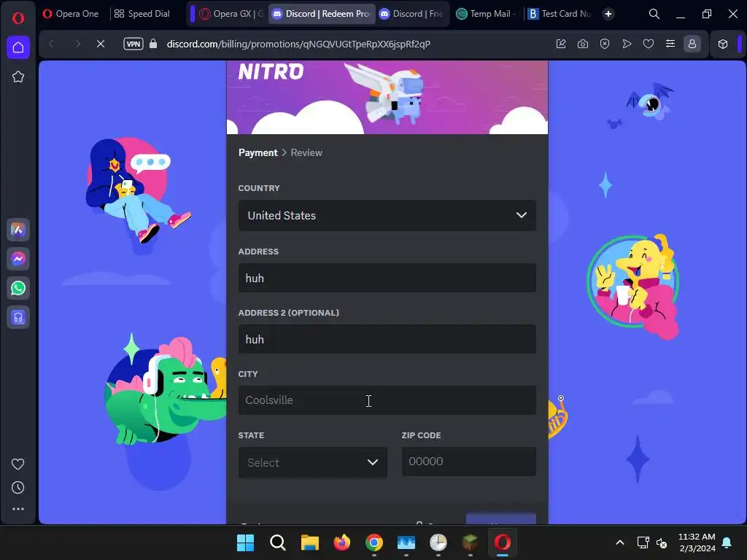Open the extensions cube icon

tap(723, 44)
